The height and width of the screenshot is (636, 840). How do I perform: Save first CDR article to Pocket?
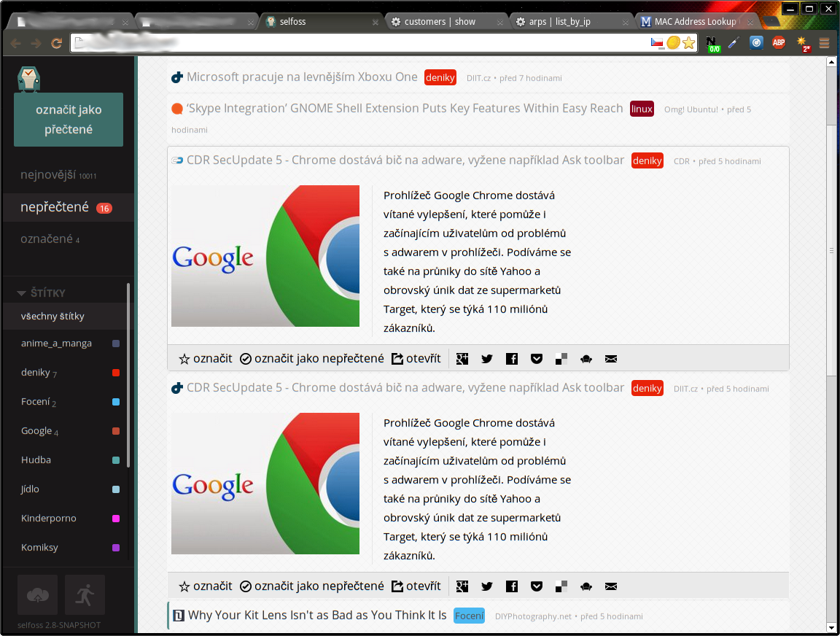click(536, 359)
